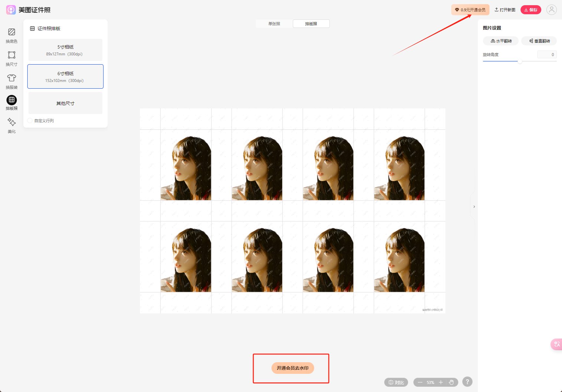Click the 对比 compare button
This screenshot has width=562, height=392.
click(x=396, y=382)
